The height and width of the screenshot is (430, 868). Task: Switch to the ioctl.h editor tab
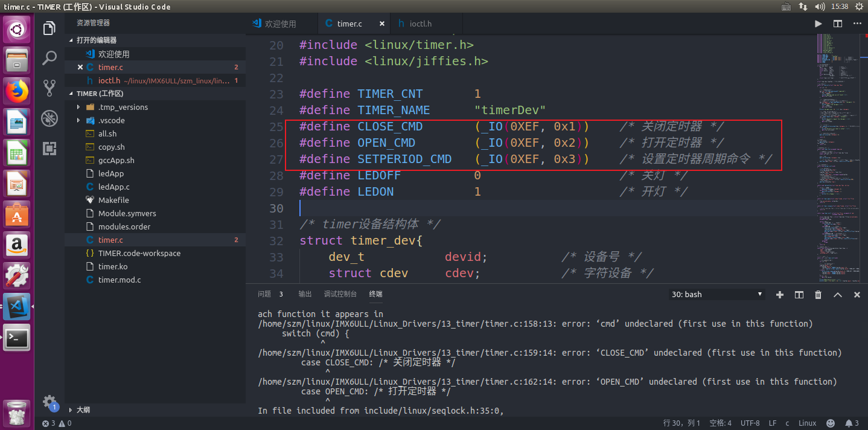[x=426, y=24]
